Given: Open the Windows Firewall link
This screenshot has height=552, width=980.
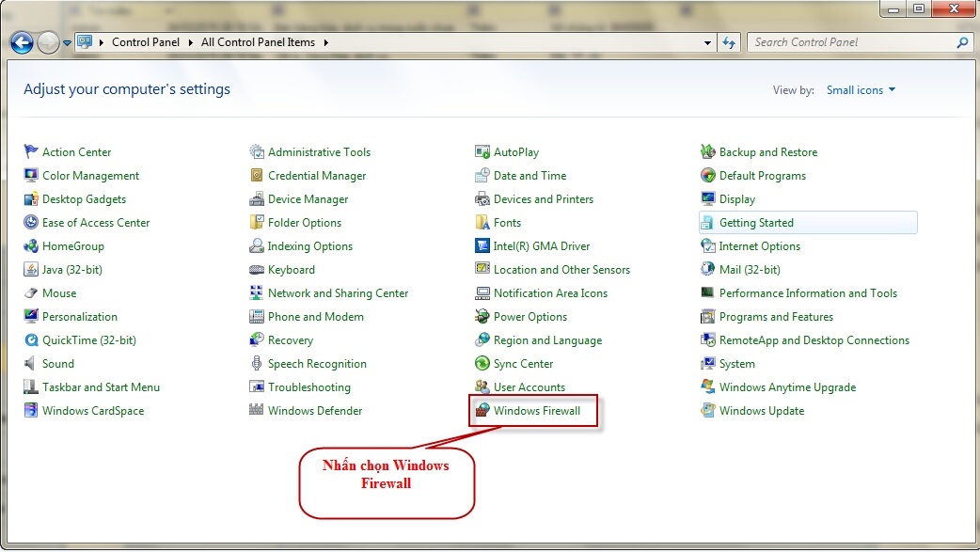Looking at the screenshot, I should coord(537,411).
